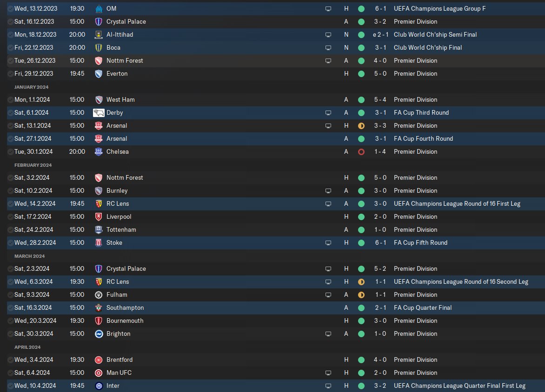Click the TV icon on the Man UFC row

[328, 373]
